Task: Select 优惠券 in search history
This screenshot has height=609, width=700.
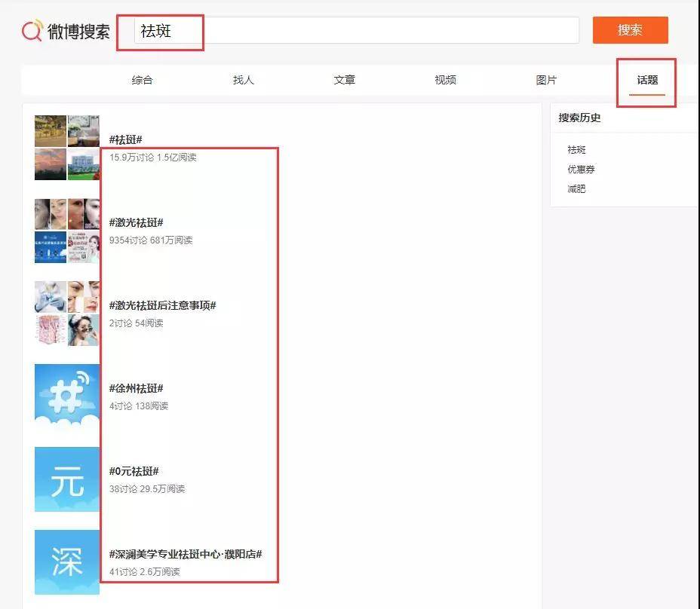Action: 581,170
